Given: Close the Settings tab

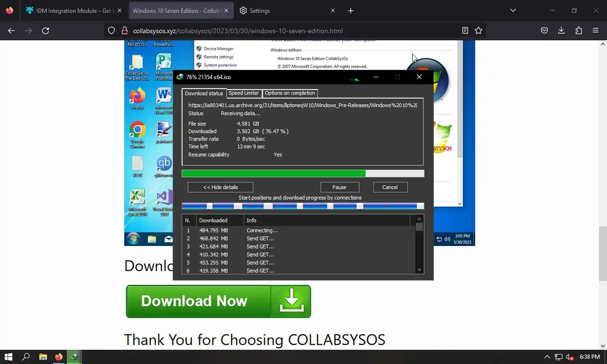Looking at the screenshot, I should coord(332,10).
